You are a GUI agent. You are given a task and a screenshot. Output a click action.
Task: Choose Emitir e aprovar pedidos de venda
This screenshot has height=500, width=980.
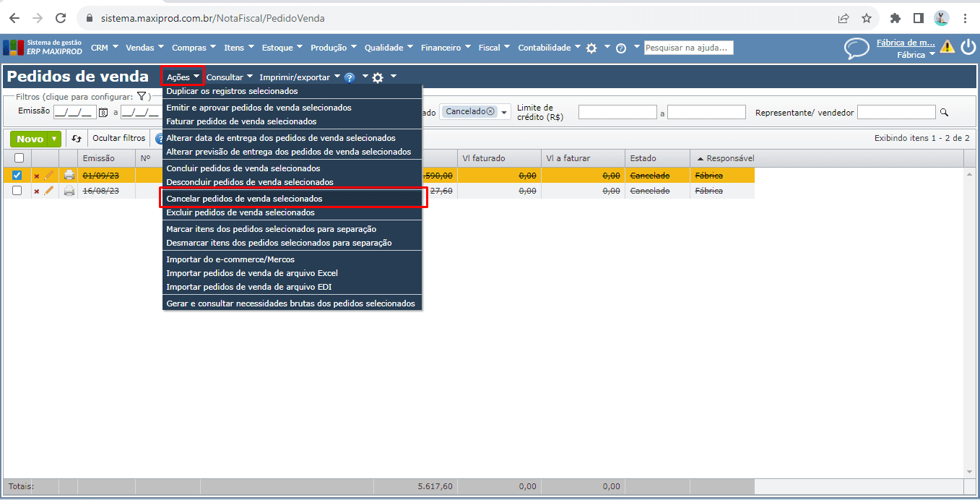coord(292,108)
